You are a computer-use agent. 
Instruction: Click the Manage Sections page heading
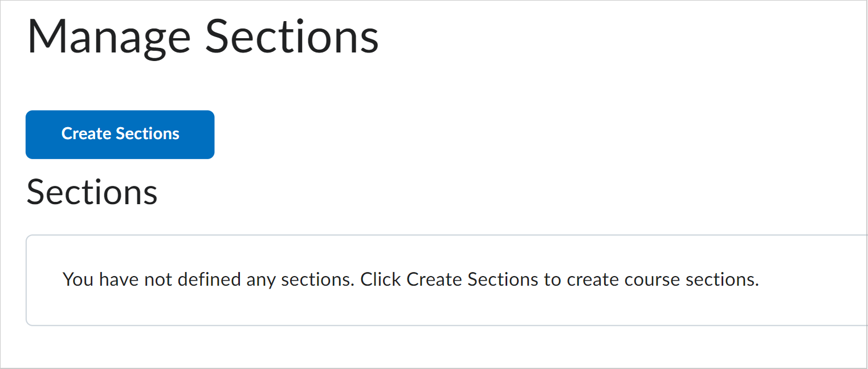click(203, 36)
